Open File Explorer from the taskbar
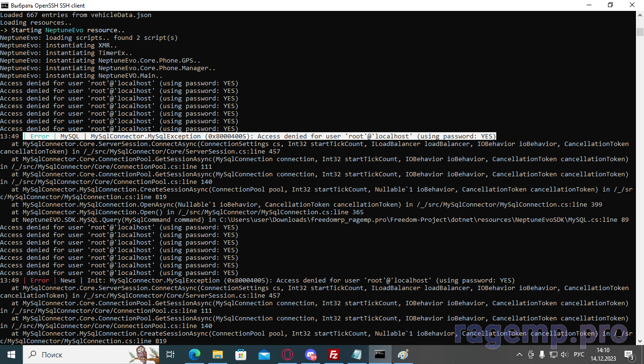Viewport: 644px width, 364px height. (218, 354)
